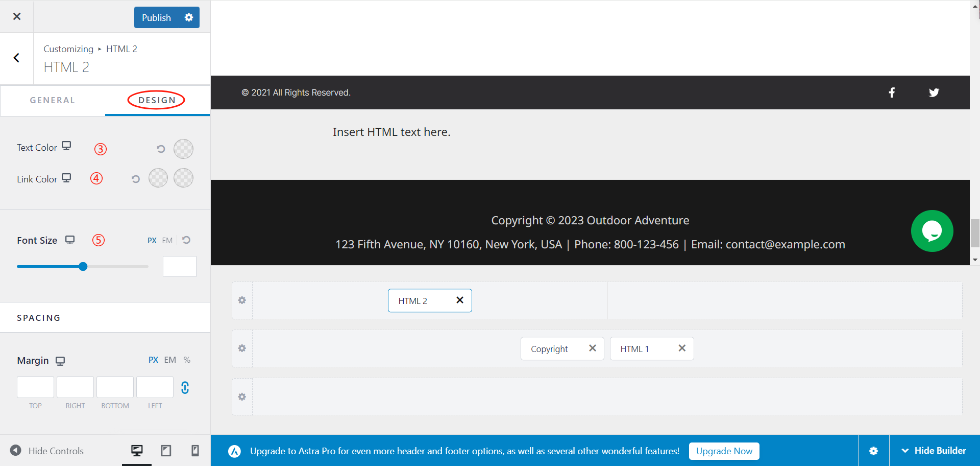980x466 pixels.
Task: Go back using the left chevron arrow
Action: [16, 58]
